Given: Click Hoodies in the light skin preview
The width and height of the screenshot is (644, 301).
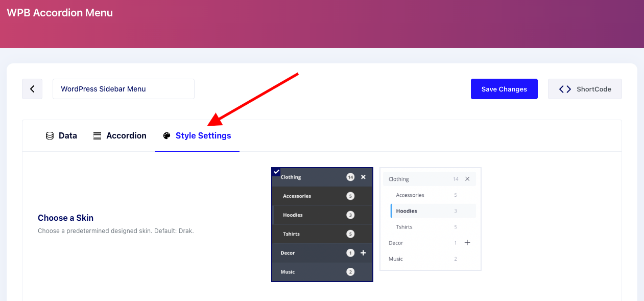Looking at the screenshot, I should coord(407,211).
